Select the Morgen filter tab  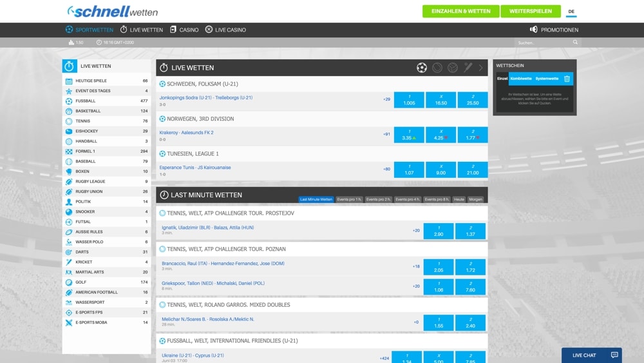click(476, 199)
